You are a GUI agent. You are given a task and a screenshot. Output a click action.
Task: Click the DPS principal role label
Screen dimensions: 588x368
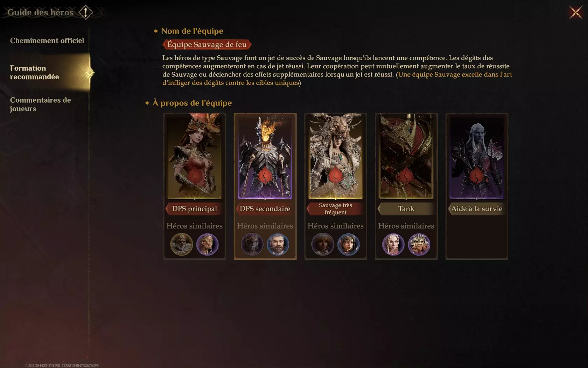pos(194,209)
